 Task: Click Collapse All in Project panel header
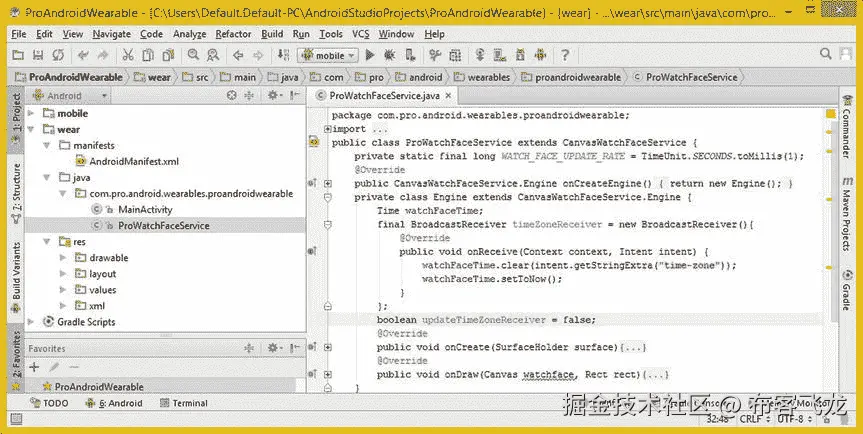[249, 96]
